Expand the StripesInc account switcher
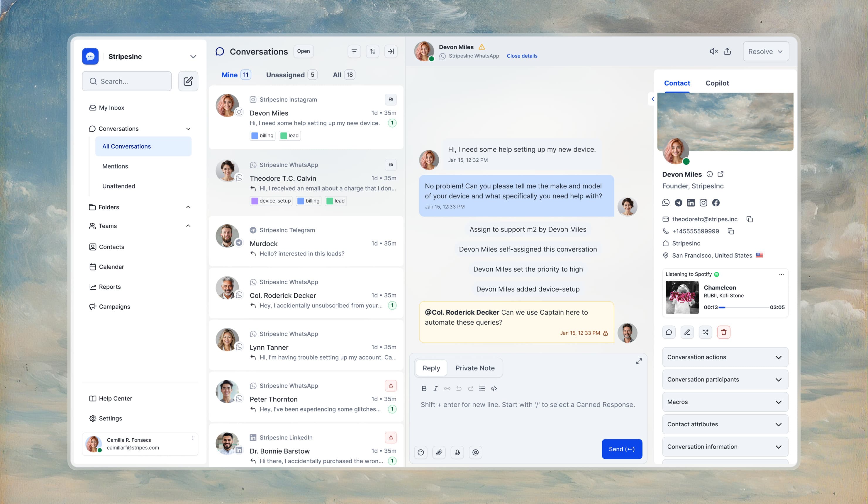The height and width of the screenshot is (504, 868). click(x=193, y=57)
